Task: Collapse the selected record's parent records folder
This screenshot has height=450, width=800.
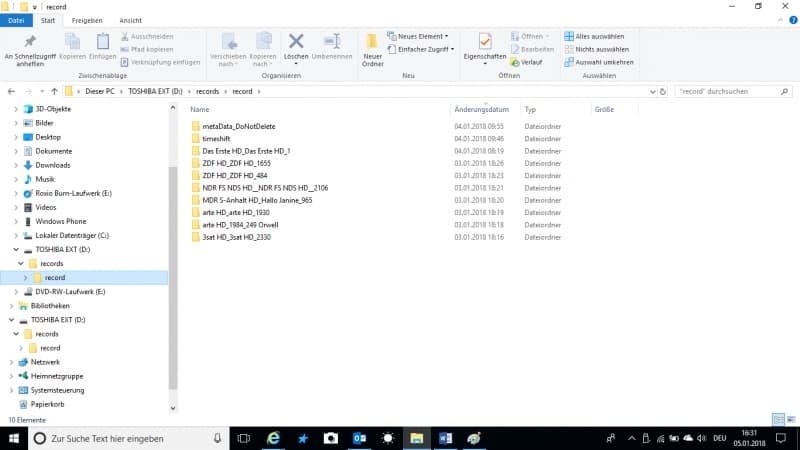Action: 21,263
